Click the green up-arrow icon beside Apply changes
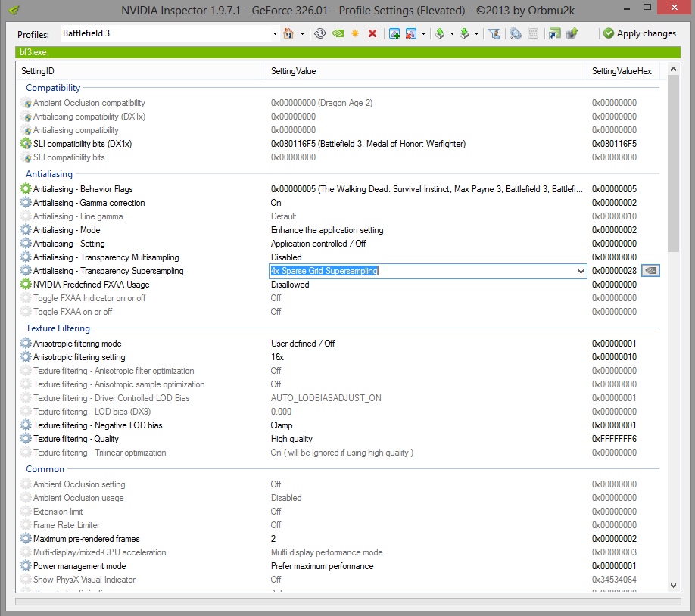Image resolution: width=695 pixels, height=616 pixels. 572,33
